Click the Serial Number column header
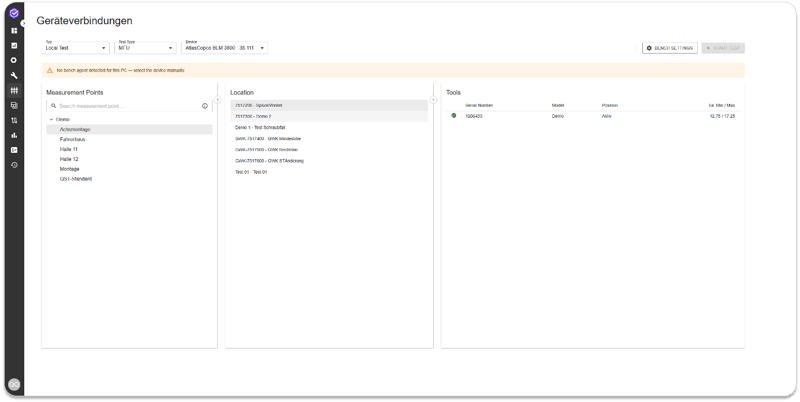Viewport: 800px width, 402px height. 479,105
